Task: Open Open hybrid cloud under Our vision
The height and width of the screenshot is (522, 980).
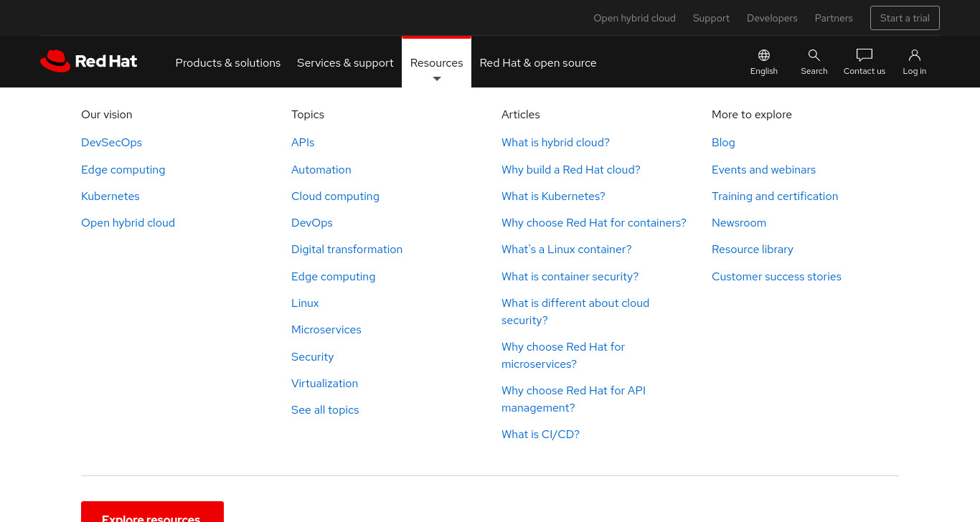Action: [128, 223]
